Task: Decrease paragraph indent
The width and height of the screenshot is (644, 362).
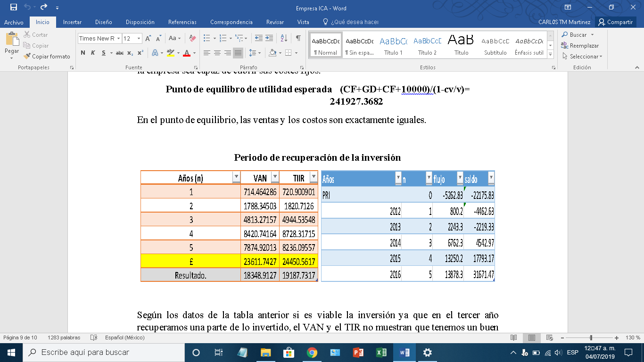Action: click(x=258, y=38)
